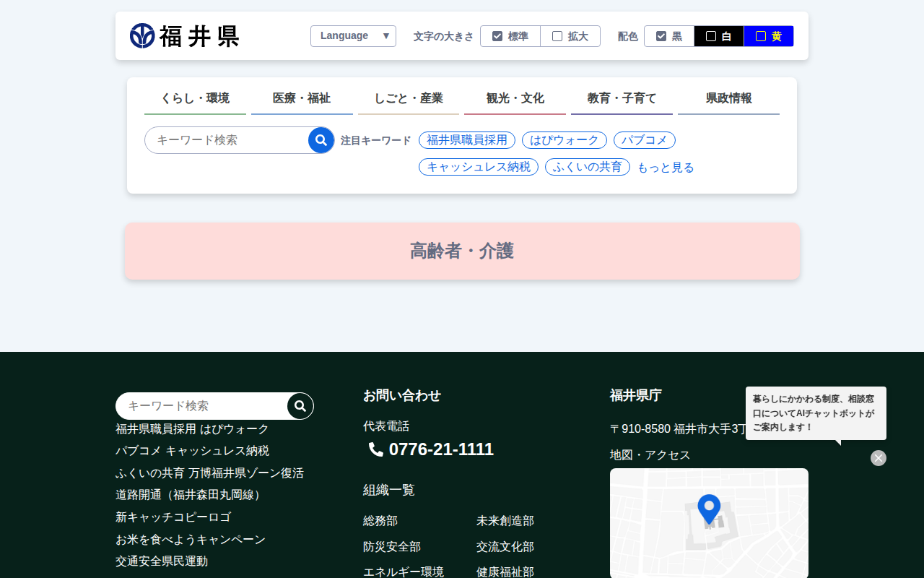Focus the main キーワード検索 input field

[x=227, y=140]
